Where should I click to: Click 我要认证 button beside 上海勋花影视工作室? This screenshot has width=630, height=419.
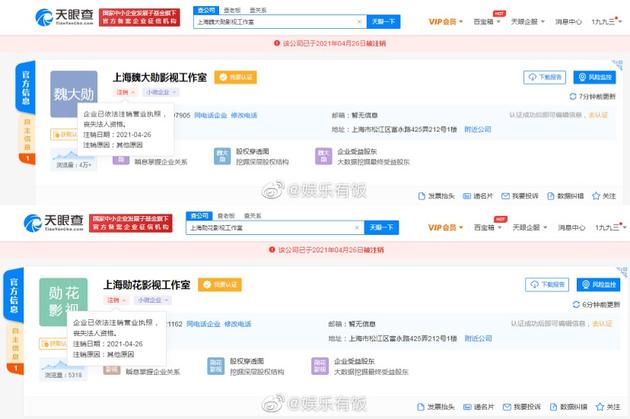220,284
